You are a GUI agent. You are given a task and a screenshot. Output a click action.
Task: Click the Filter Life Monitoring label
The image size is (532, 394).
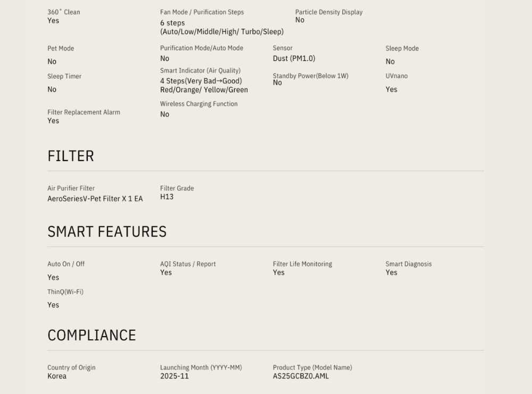click(x=302, y=264)
